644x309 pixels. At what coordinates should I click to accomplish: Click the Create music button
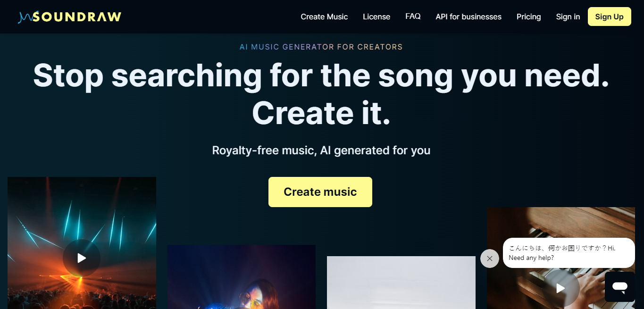point(320,192)
